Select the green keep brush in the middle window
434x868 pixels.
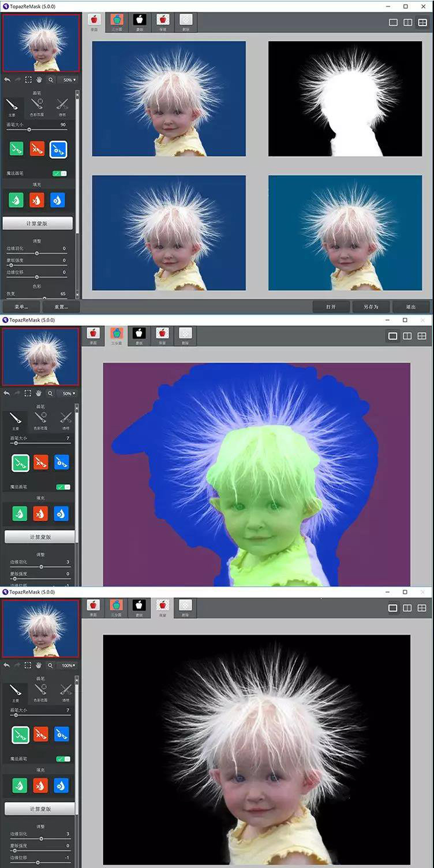[21, 462]
